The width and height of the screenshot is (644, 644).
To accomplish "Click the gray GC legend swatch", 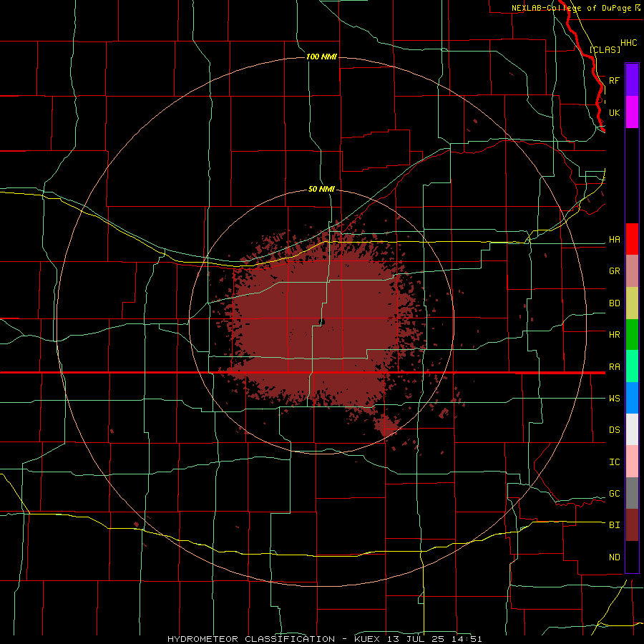I will pyautogui.click(x=632, y=493).
